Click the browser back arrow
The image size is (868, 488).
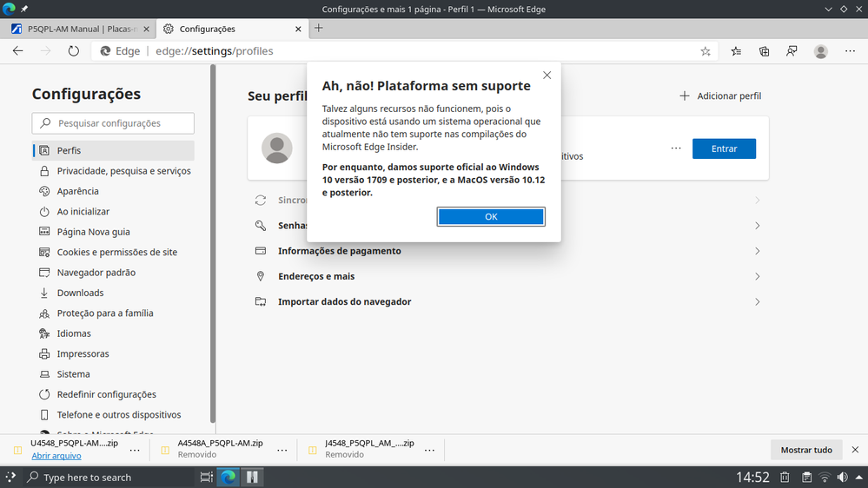pos(17,51)
